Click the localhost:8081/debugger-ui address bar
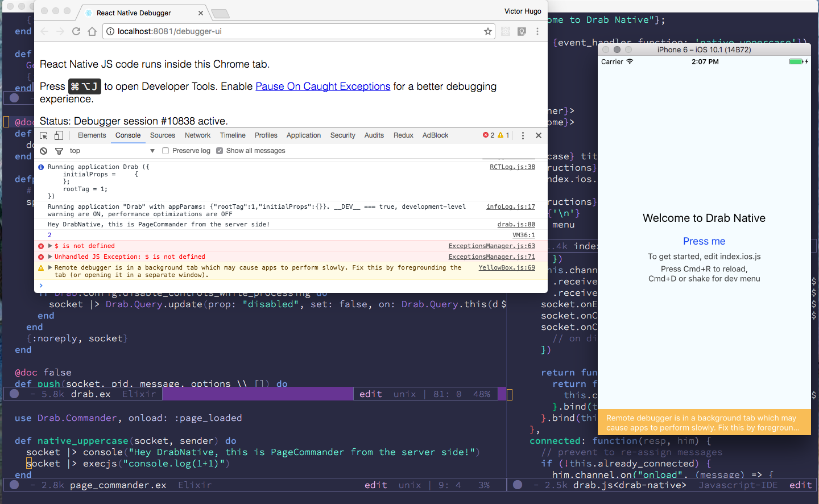Screen dimensions: 819x504 pyautogui.click(x=299, y=31)
